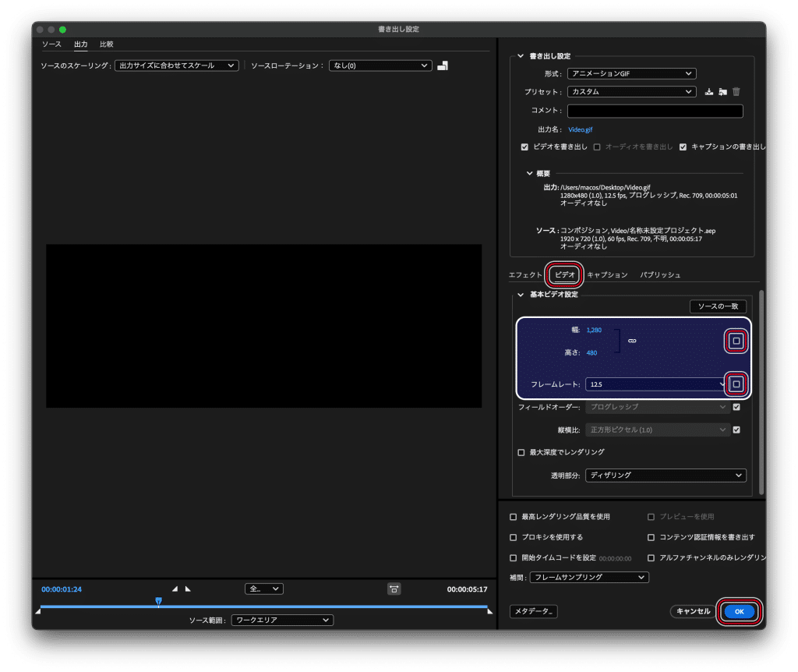Open the フレームレート dropdown
The image size is (798, 672).
(x=657, y=384)
